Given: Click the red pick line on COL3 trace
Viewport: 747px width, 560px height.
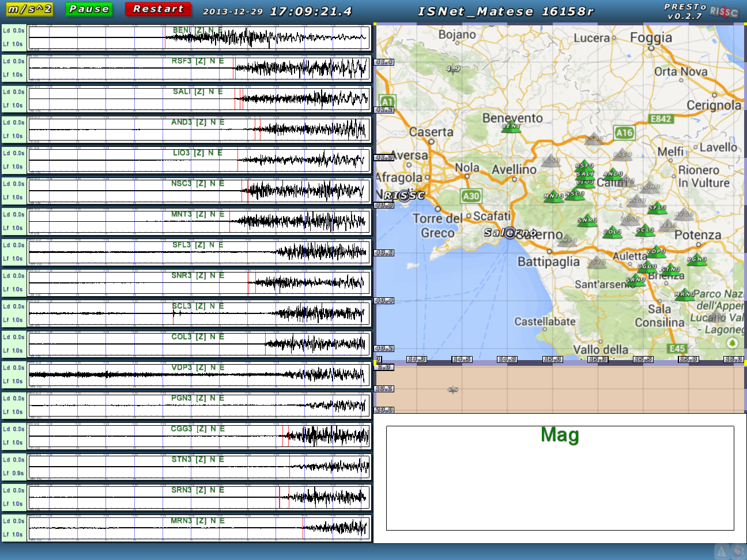Looking at the screenshot, I should pos(265,344).
